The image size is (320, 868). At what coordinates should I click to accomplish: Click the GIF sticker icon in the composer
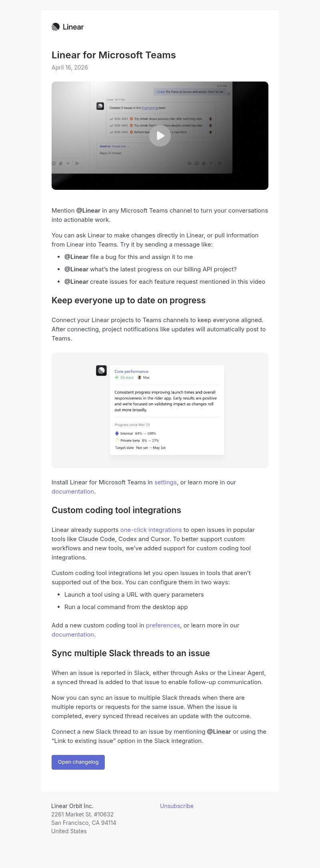(x=203, y=163)
